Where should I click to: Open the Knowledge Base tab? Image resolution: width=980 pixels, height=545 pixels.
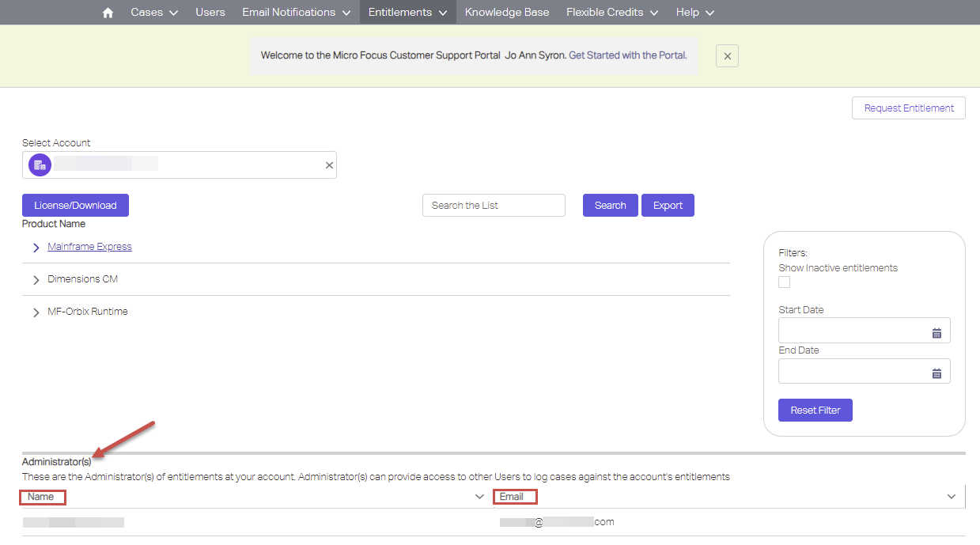(x=506, y=13)
